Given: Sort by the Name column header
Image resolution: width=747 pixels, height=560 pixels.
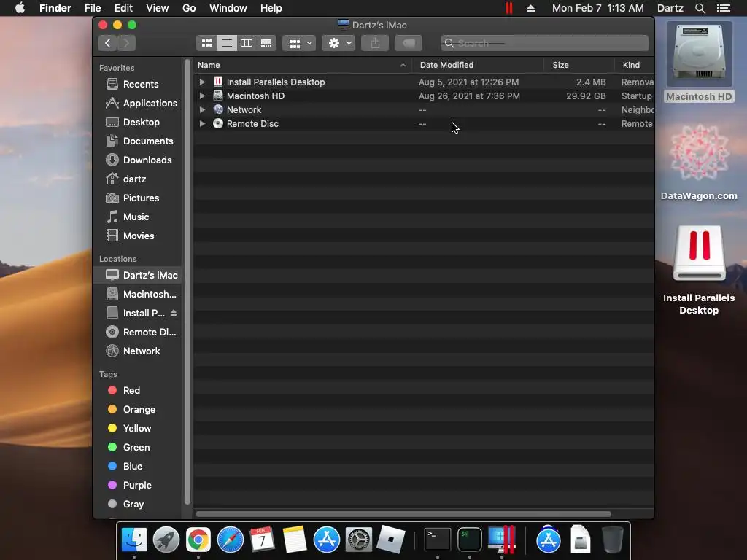Looking at the screenshot, I should (x=302, y=65).
